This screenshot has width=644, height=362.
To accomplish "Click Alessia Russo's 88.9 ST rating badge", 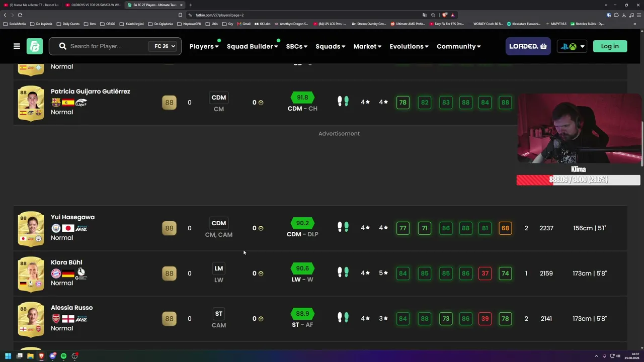I will click(302, 313).
